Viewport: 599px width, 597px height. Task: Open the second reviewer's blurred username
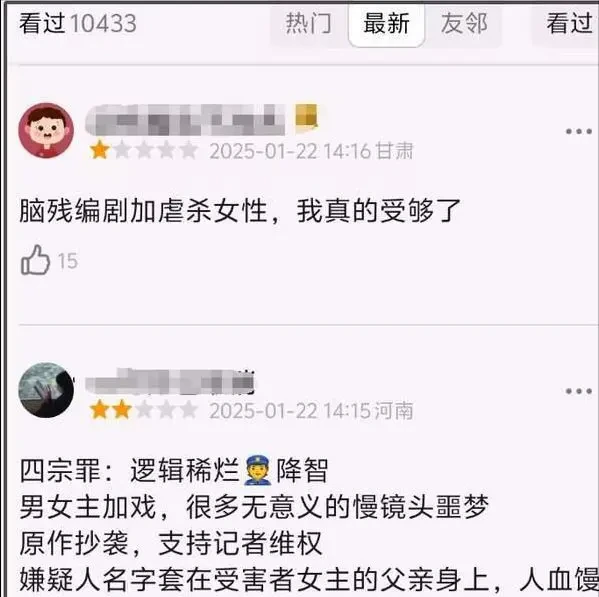(170, 382)
